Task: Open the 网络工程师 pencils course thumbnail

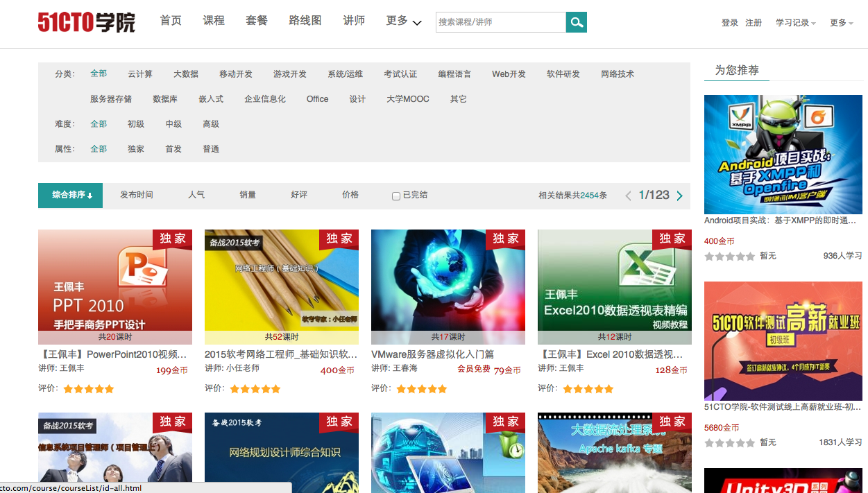Action: 282,287
